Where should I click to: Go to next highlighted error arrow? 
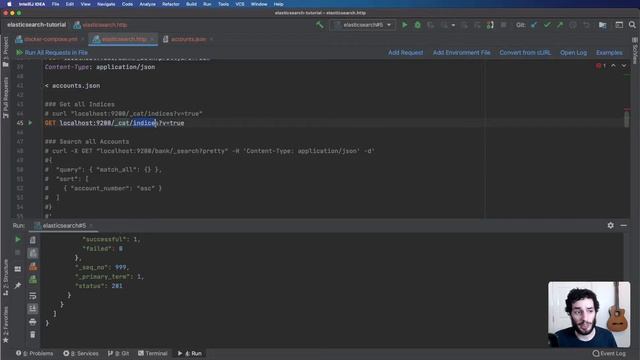pyautogui.click(x=624, y=66)
